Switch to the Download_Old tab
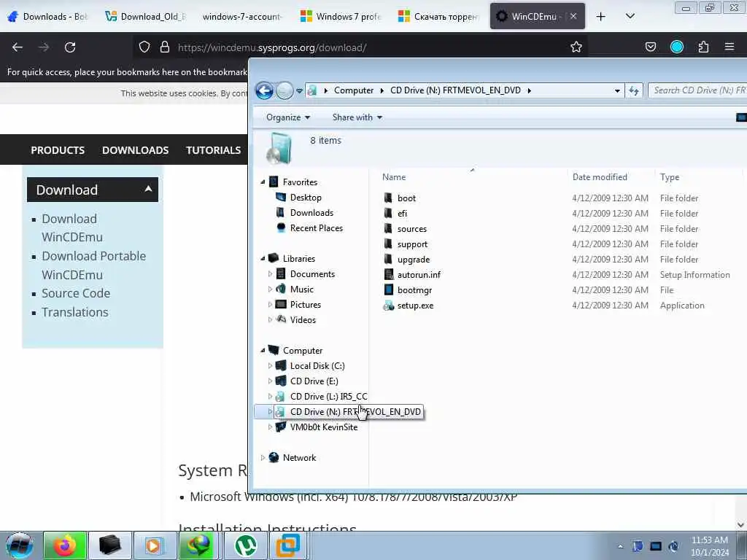Screen dimensions: 747x560 click(146, 17)
